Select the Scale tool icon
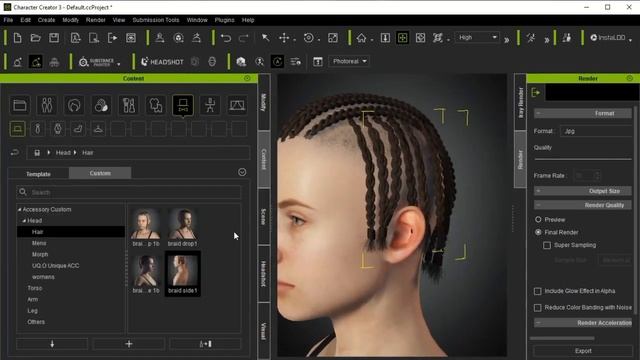640x360 pixels. point(333,38)
